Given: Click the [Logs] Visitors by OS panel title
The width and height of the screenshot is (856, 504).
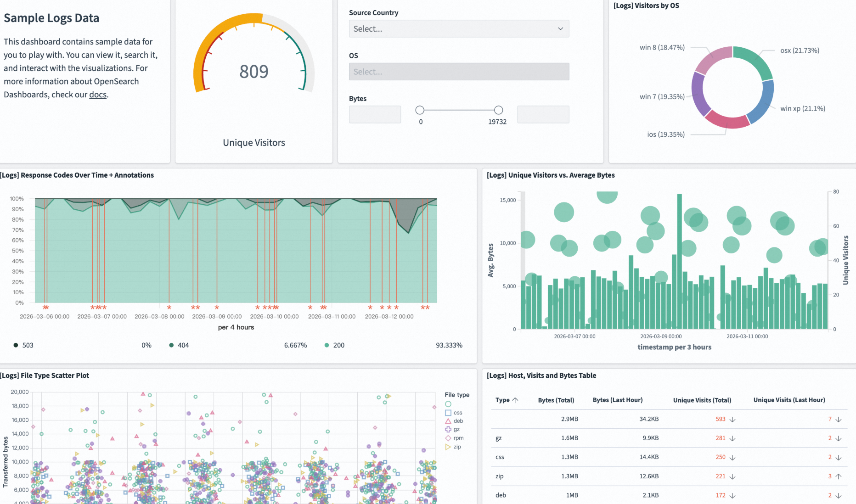Looking at the screenshot, I should click(646, 6).
